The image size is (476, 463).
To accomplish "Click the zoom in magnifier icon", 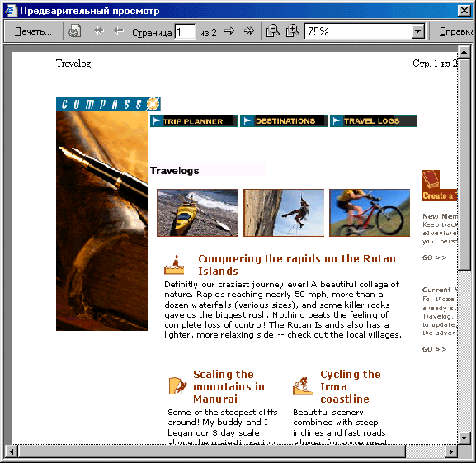I will pos(293,31).
